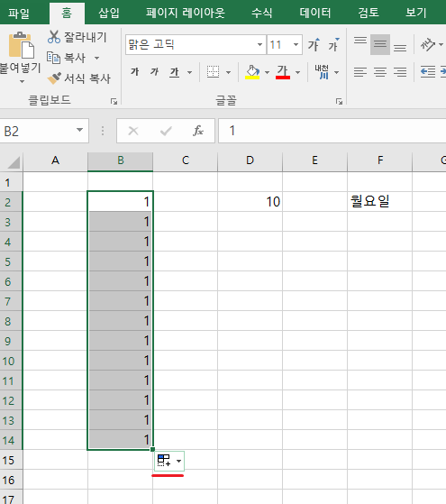Select column A header
The width and height of the screenshot is (446, 504).
click(55, 160)
